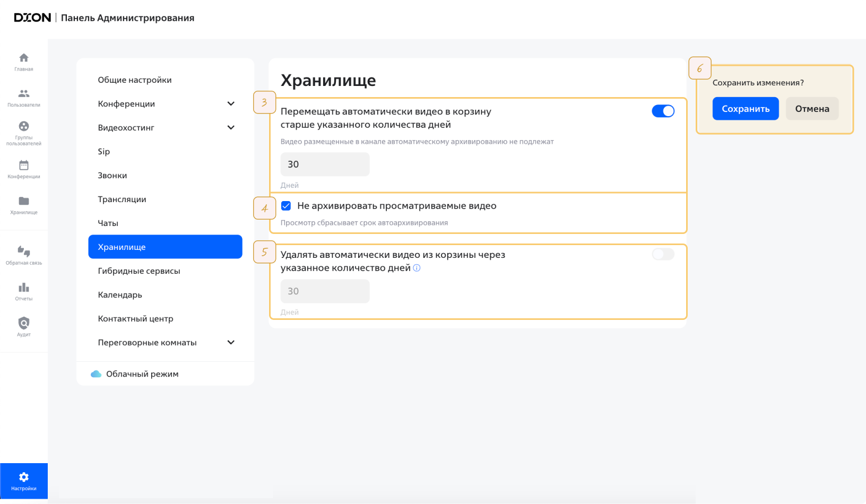The width and height of the screenshot is (866, 504).
Task: Open the Главная home icon
Action: point(24,58)
